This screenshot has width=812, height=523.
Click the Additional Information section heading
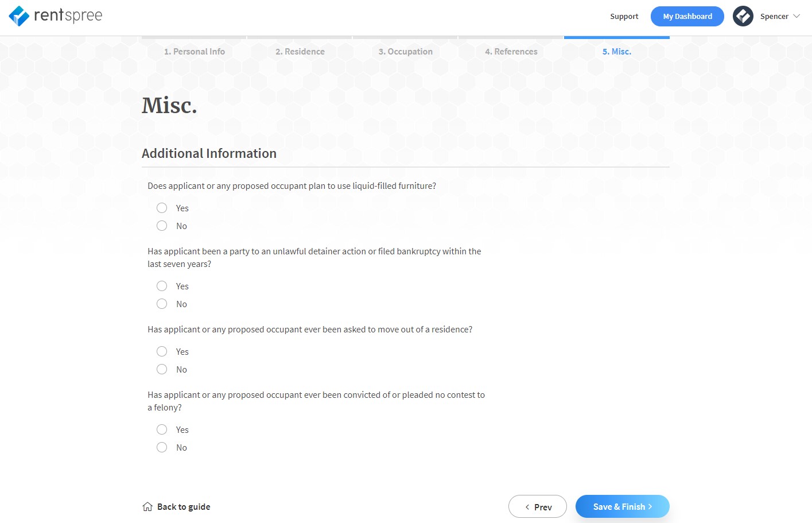[209, 153]
